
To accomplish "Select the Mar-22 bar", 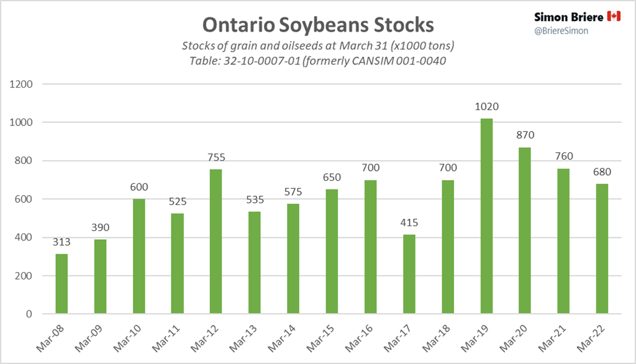I will coord(601,248).
